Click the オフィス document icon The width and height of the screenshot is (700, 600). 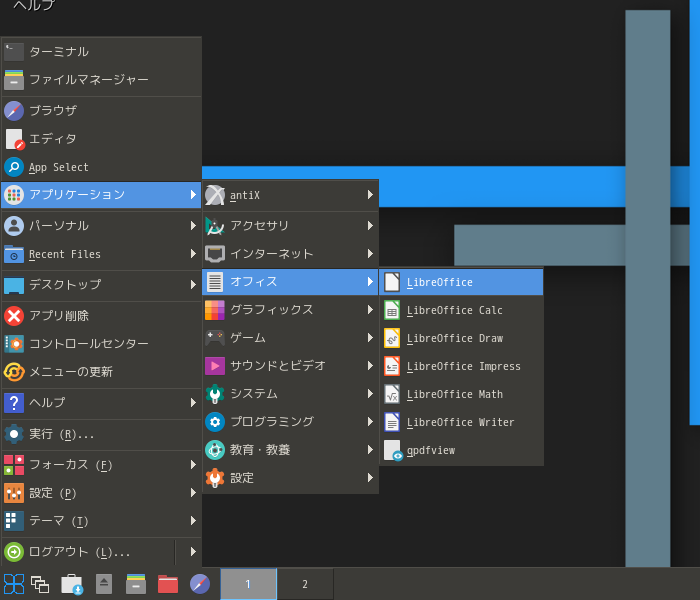215,282
